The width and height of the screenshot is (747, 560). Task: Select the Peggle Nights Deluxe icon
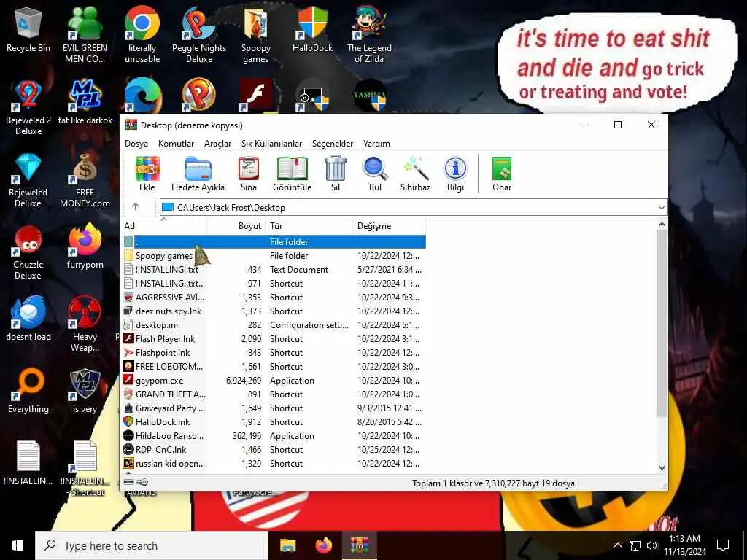pos(199,35)
